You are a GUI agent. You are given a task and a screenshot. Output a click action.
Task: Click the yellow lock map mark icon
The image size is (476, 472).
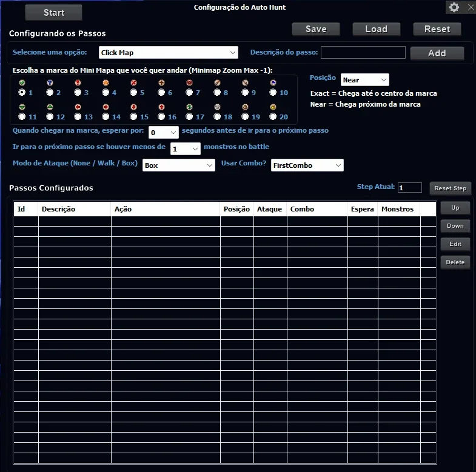click(273, 107)
